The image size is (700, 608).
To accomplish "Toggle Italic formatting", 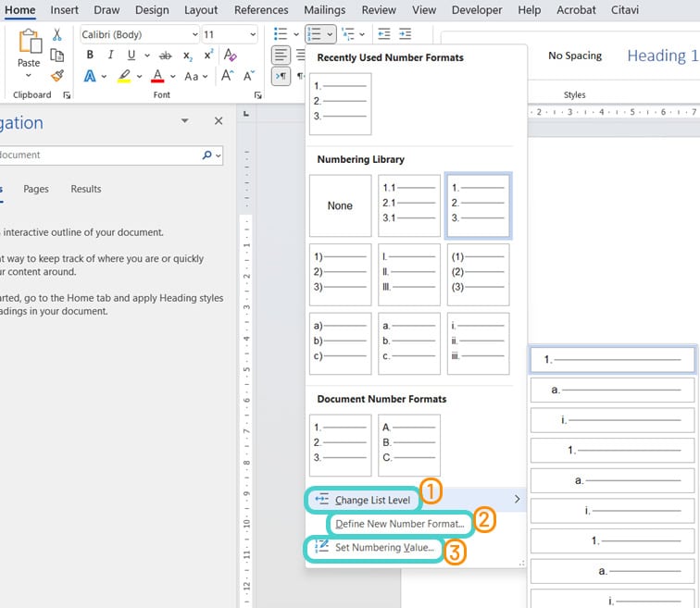I will click(x=110, y=55).
